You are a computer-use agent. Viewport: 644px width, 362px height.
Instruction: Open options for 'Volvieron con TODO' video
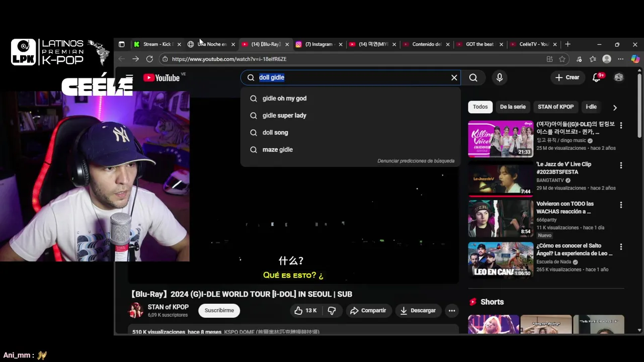621,205
